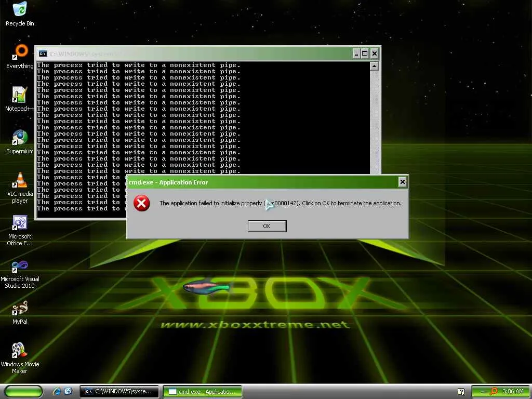
Task: Switch to cmd.exe - Applicatio... taskbar button
Action: [203, 392]
